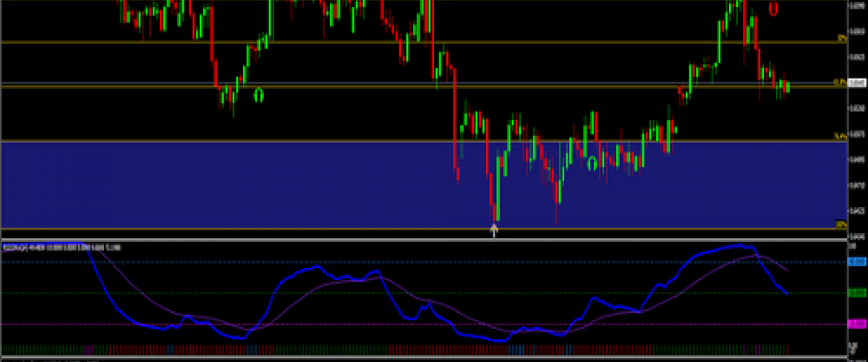Click the red sell arrow marker
868x362 pixels.
pos(773,9)
